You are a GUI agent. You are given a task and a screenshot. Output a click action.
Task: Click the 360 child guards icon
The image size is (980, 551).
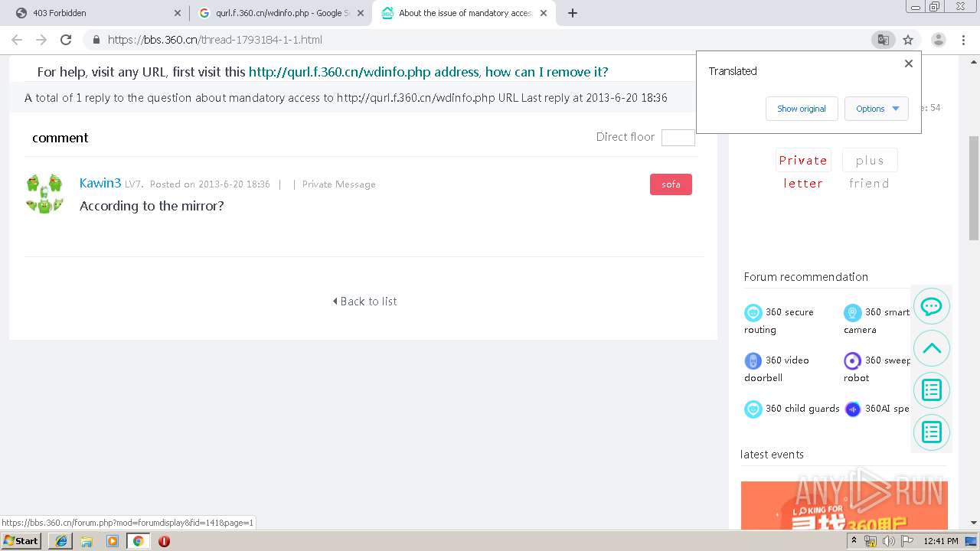[x=753, y=409]
